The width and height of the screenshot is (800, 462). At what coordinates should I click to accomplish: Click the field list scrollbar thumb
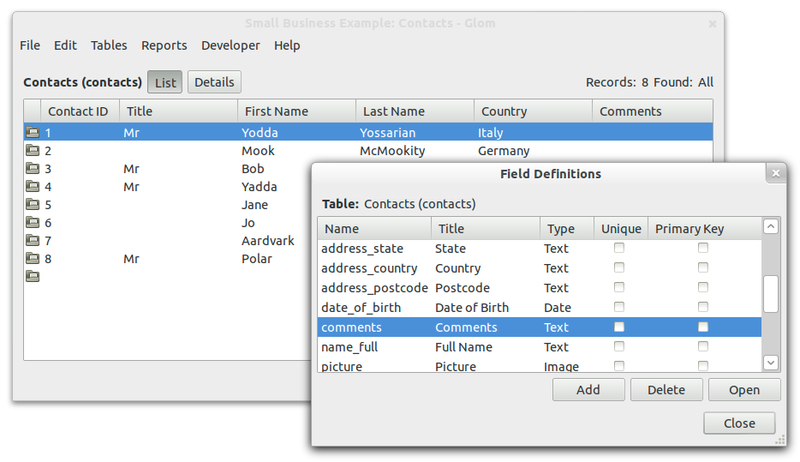coord(770,294)
